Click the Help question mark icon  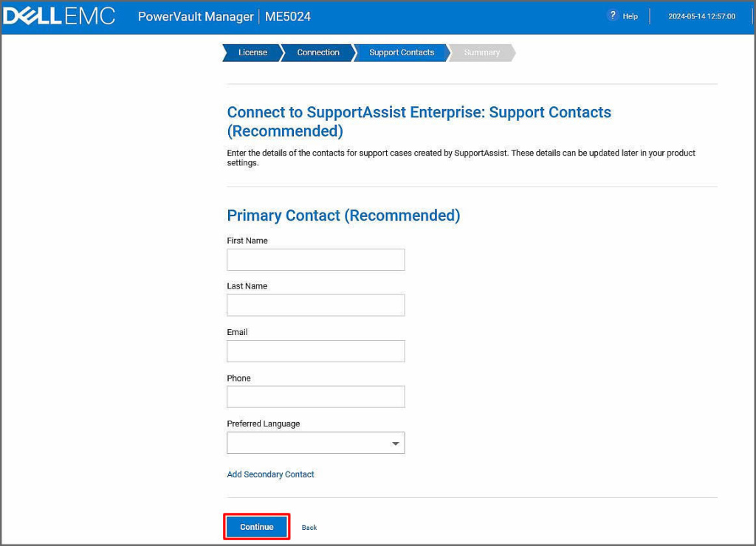pos(612,15)
